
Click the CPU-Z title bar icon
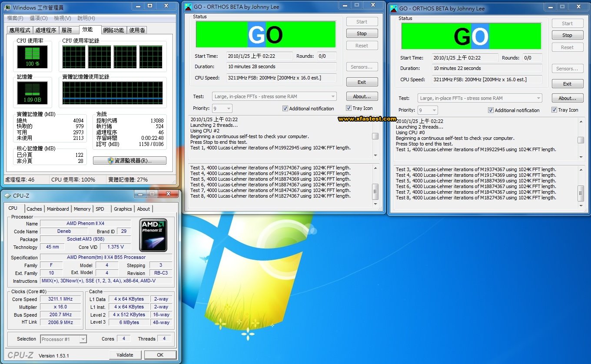(x=8, y=196)
